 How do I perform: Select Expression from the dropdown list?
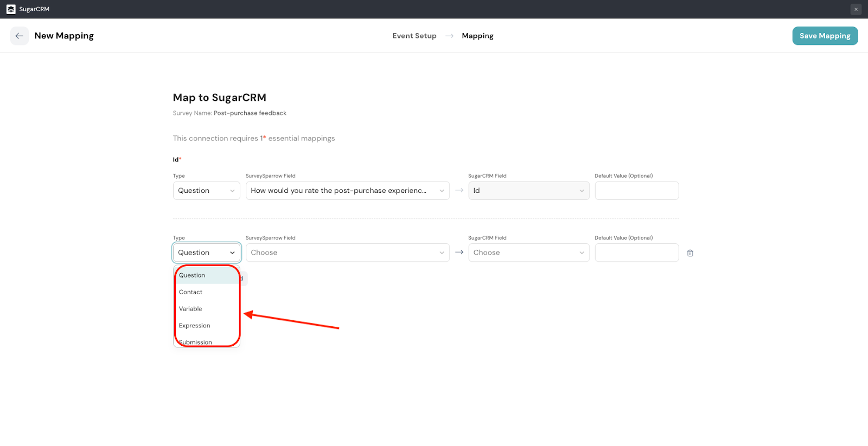click(195, 326)
